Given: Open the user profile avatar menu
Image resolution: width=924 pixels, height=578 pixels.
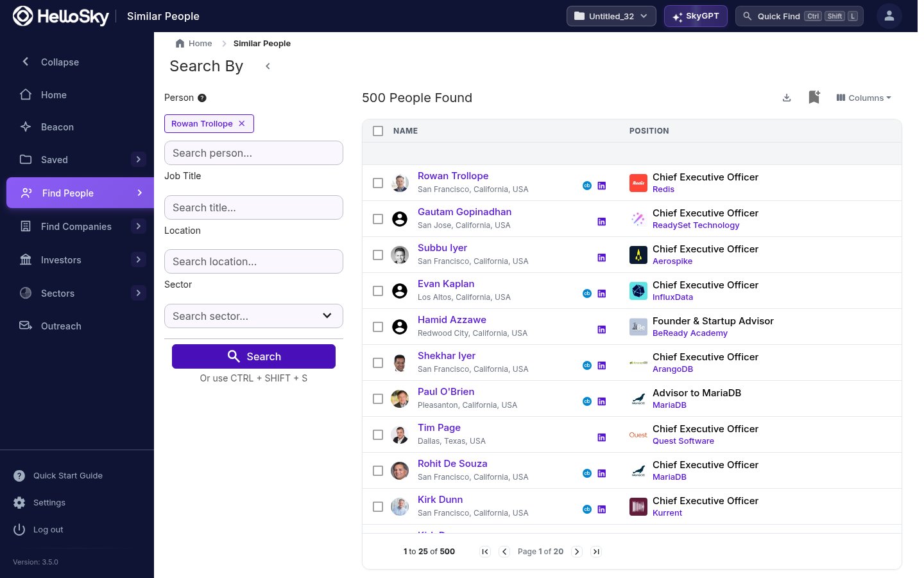Looking at the screenshot, I should coord(889,16).
